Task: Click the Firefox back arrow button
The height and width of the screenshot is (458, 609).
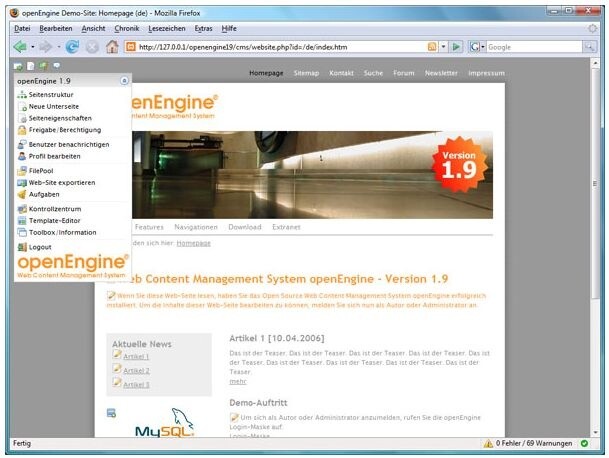Action: (20, 47)
